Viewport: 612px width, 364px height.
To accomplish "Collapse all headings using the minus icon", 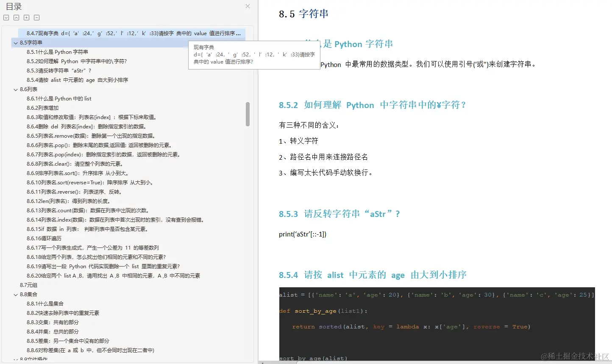I will [36, 17].
